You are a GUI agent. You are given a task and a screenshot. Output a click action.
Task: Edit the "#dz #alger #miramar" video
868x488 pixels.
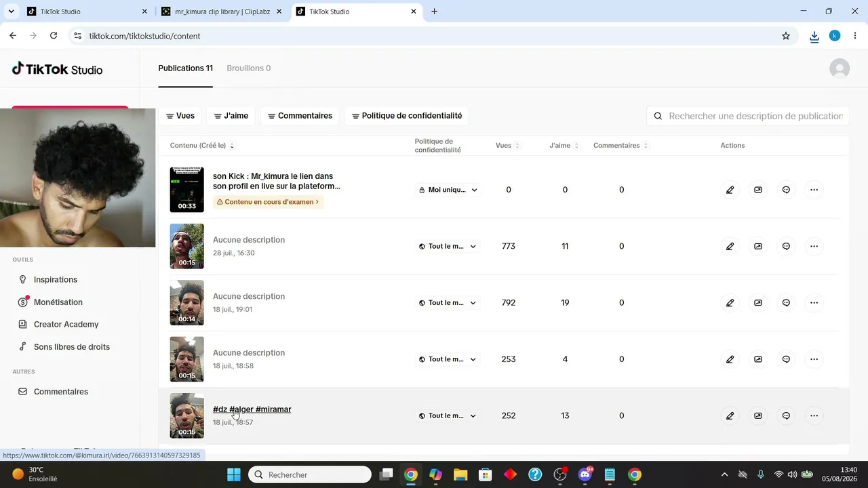pos(730,415)
